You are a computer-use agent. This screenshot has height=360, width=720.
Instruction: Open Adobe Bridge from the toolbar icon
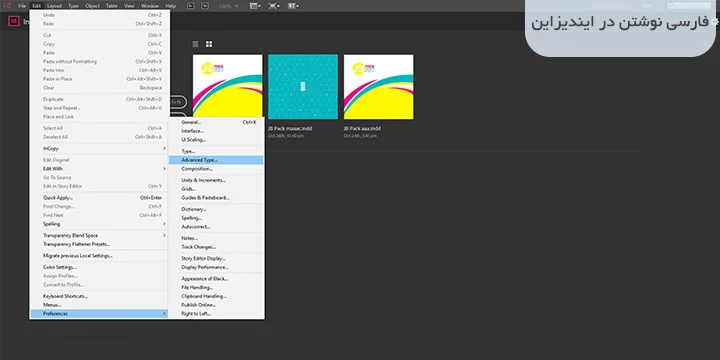(191, 6)
